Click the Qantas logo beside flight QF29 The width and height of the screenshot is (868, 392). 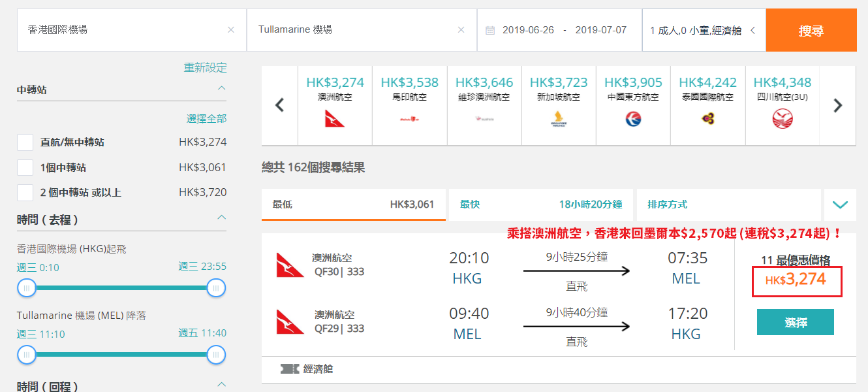tap(290, 322)
